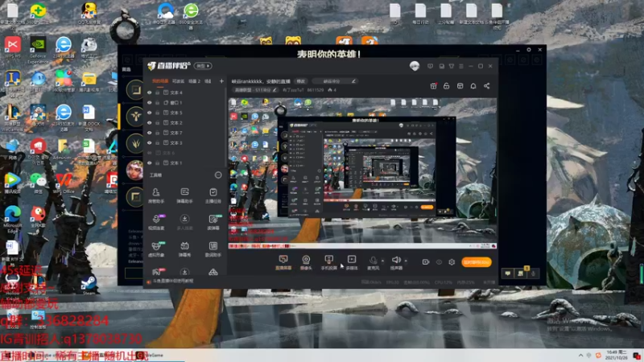Click the padlock icon in top toolbar

[x=447, y=86]
